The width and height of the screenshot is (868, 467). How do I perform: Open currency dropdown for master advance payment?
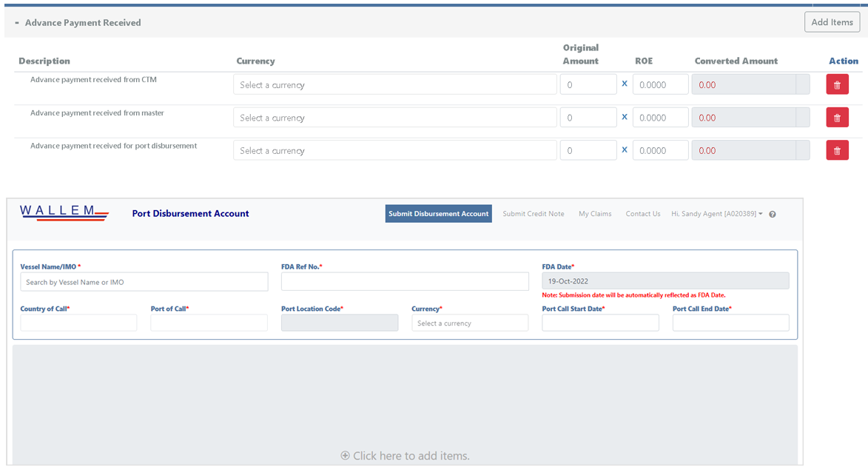pyautogui.click(x=394, y=118)
